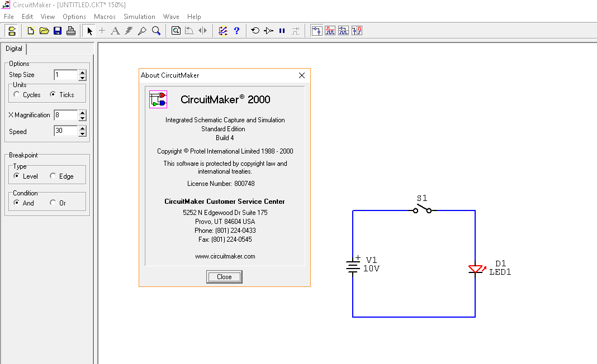Screen dimensions: 597x364
Task: Set breakpoint condition to And
Action: click(x=16, y=203)
